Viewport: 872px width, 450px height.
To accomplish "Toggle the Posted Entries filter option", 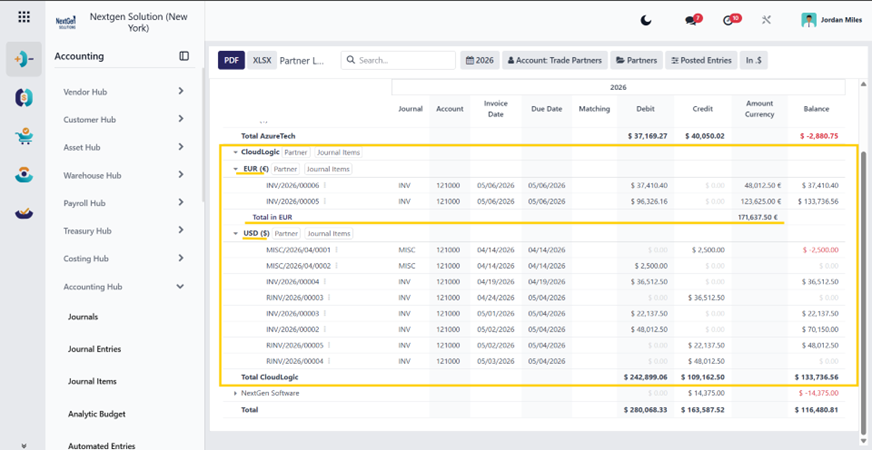I will click(701, 60).
